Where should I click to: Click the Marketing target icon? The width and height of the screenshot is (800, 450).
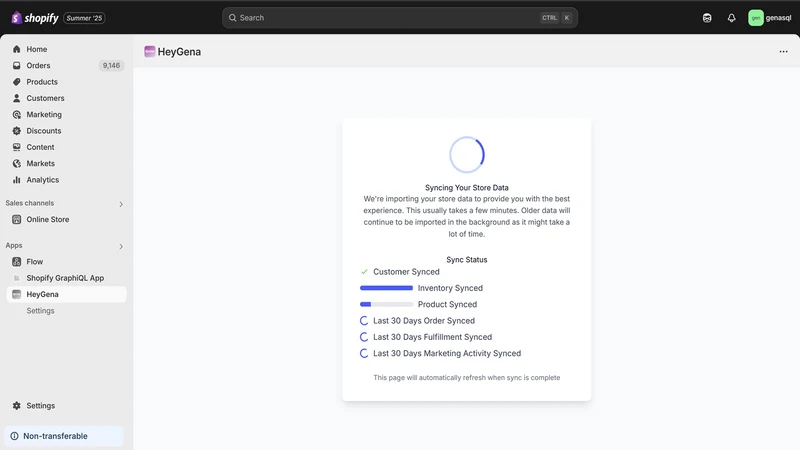(16, 114)
